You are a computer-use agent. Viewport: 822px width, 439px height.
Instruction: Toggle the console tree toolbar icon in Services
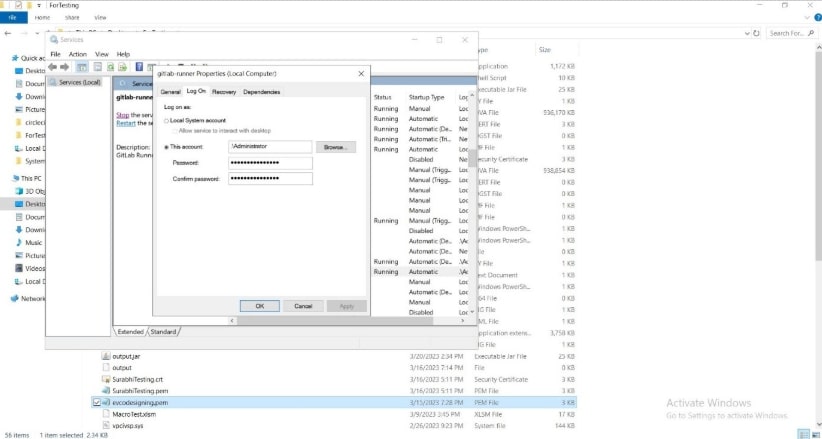(82, 67)
